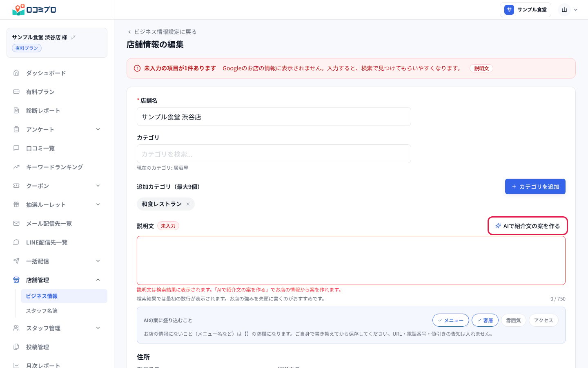The image size is (588, 368).
Task: Click the ダッシュボード home icon
Action: (16, 73)
